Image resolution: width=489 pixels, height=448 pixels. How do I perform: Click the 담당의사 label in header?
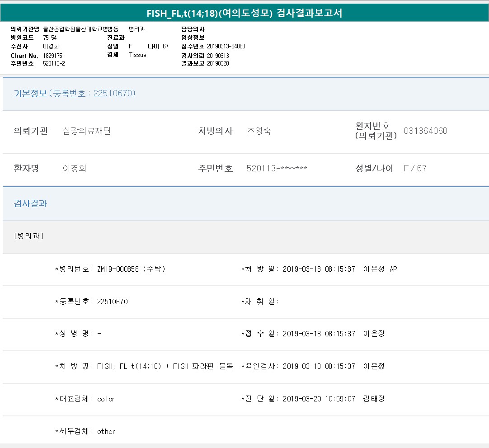click(x=193, y=29)
